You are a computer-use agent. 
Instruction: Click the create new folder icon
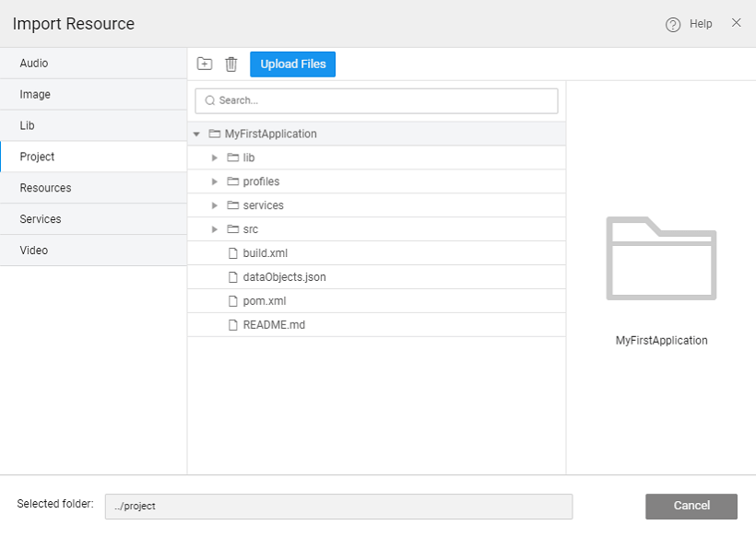[x=204, y=64]
